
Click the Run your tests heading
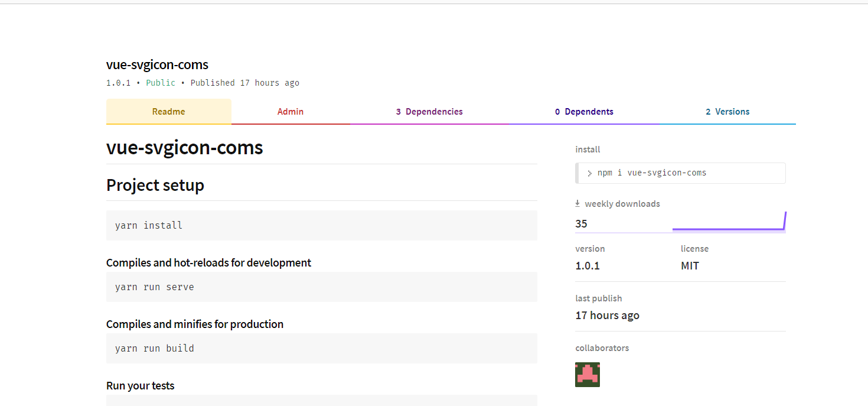point(141,385)
